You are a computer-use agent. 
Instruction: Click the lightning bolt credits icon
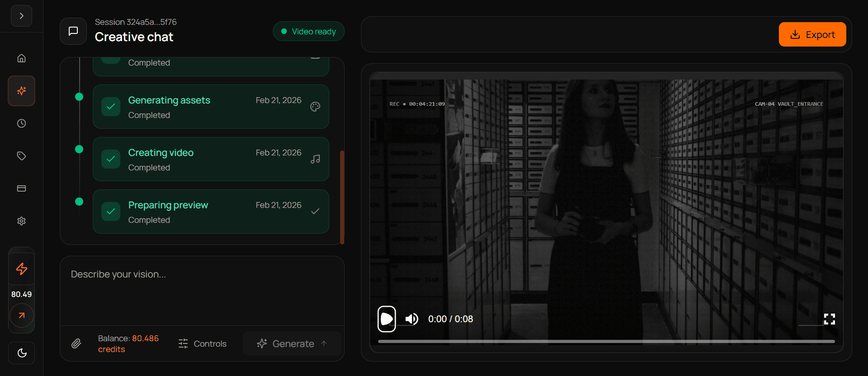21,269
